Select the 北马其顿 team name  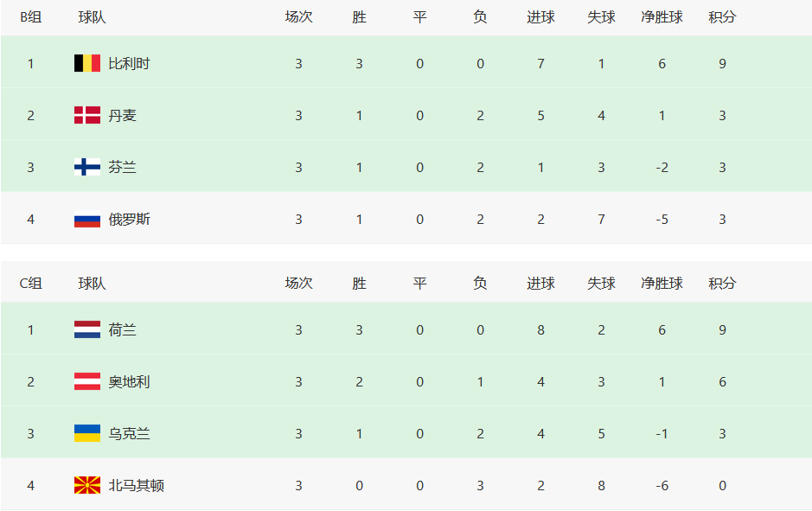click(136, 485)
